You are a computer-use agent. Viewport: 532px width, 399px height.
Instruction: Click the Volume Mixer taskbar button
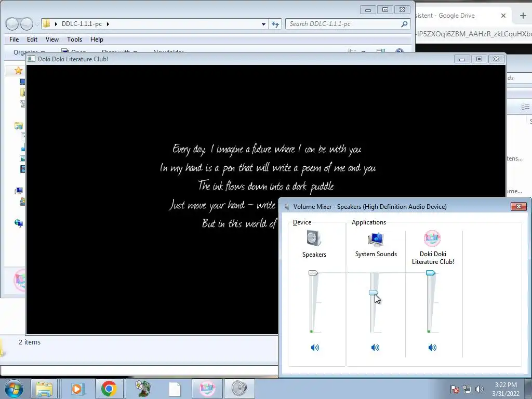pos(239,389)
